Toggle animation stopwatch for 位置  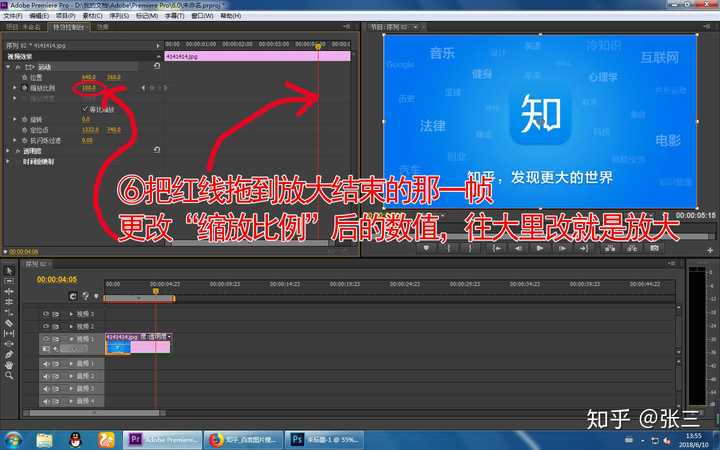pos(25,77)
